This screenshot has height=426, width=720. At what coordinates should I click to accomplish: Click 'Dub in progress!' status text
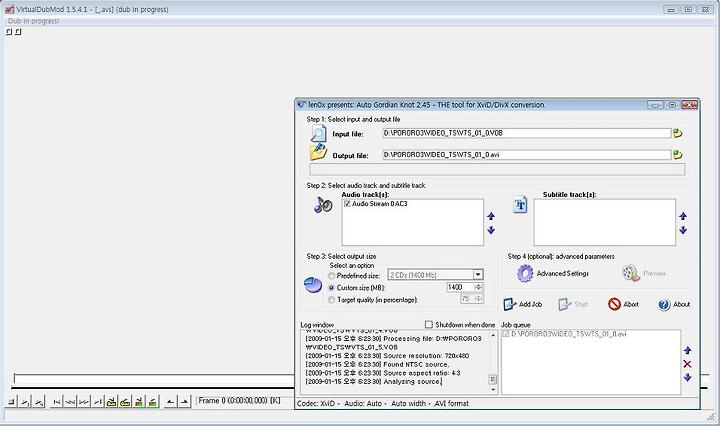pos(33,21)
